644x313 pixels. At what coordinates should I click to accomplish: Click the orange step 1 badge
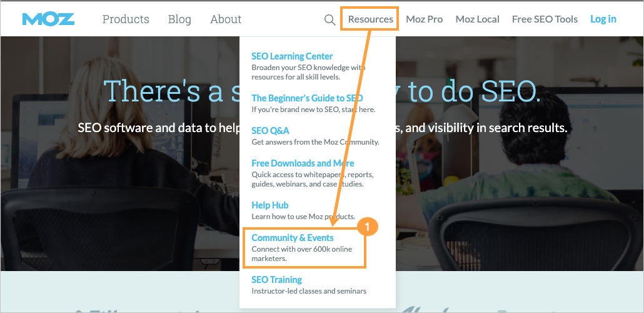371,227
